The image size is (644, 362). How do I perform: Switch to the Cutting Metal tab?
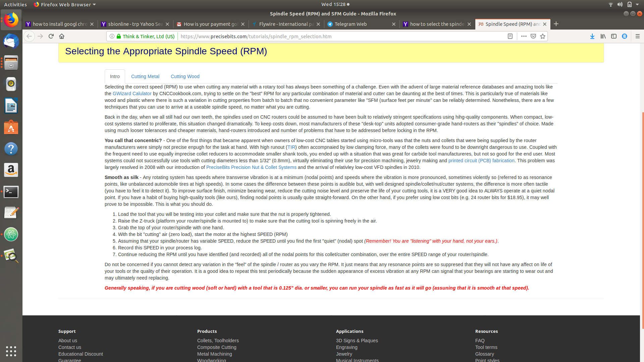coord(145,76)
